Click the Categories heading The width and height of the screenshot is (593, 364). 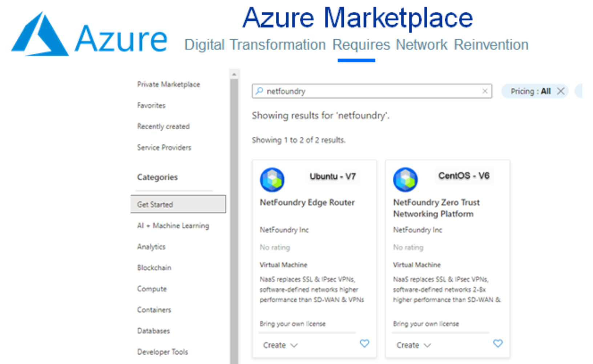[157, 177]
